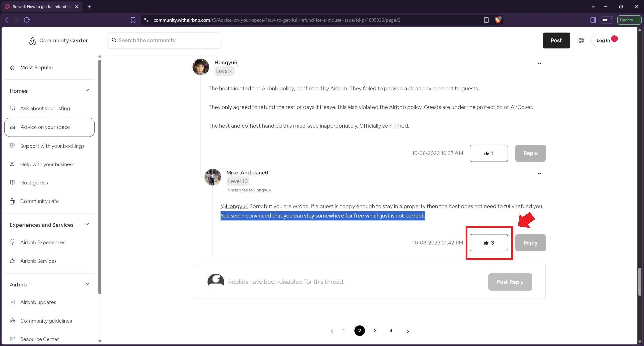Collapse the Homes section
644x346 pixels.
click(87, 90)
